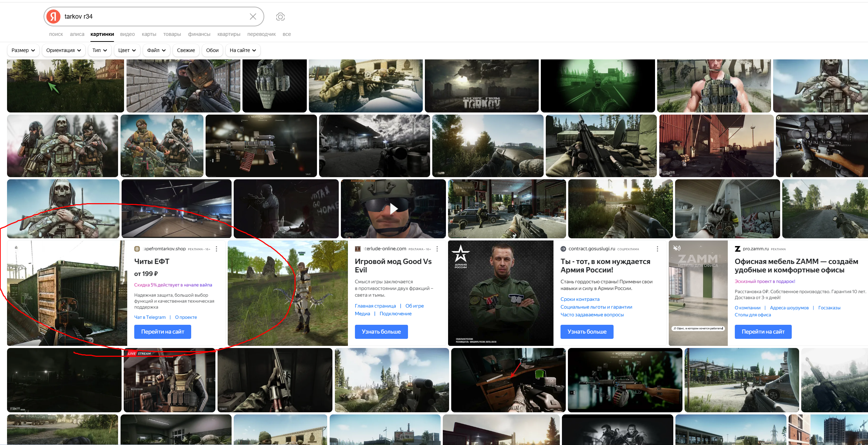Open the Good Vs Evil ad options menu

437,249
